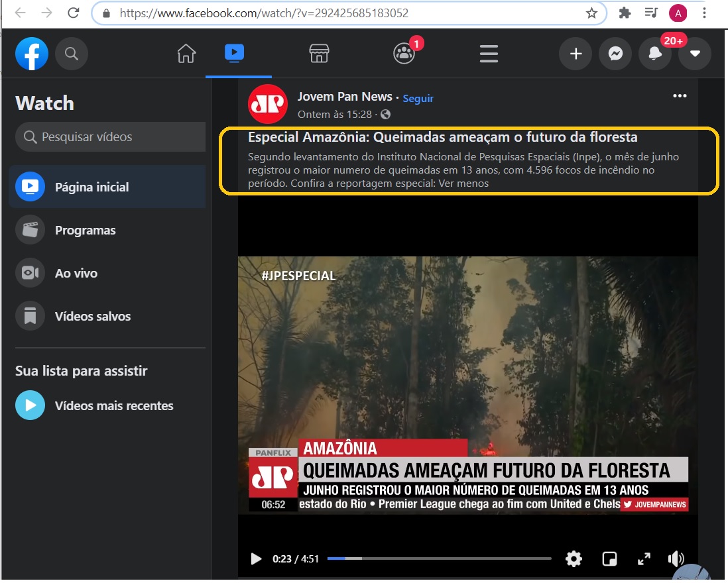Open Vídeos salvos
The height and width of the screenshot is (583, 728).
[x=107, y=316]
